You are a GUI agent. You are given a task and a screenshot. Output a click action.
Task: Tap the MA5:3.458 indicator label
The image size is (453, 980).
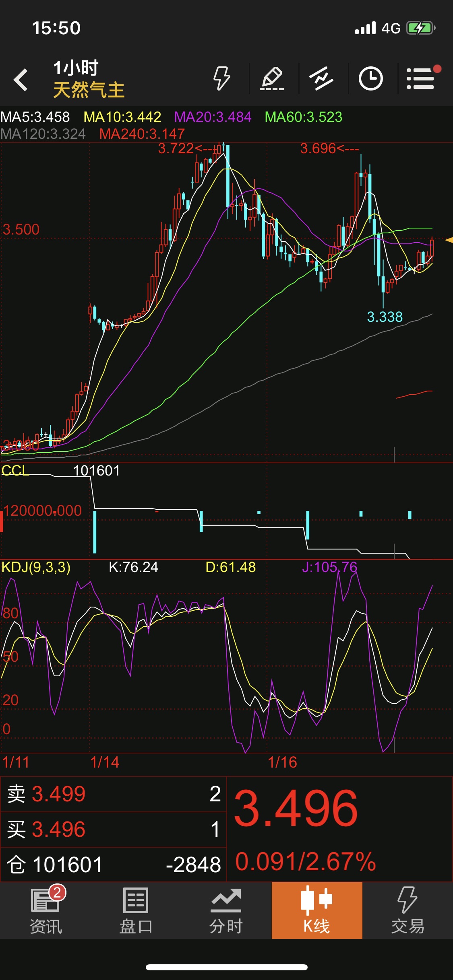coord(35,117)
